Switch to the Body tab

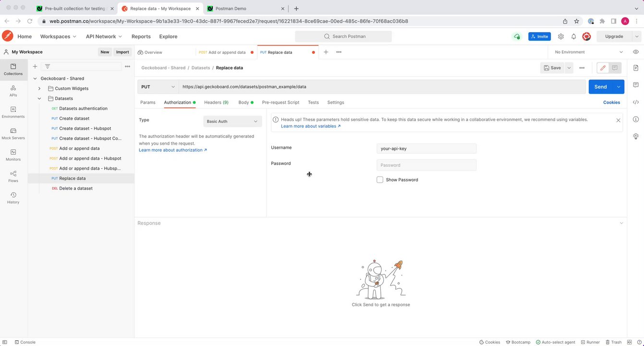pyautogui.click(x=243, y=102)
